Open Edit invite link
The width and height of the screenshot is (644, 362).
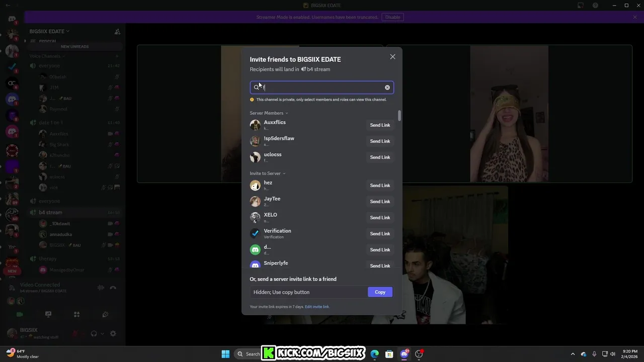317,307
